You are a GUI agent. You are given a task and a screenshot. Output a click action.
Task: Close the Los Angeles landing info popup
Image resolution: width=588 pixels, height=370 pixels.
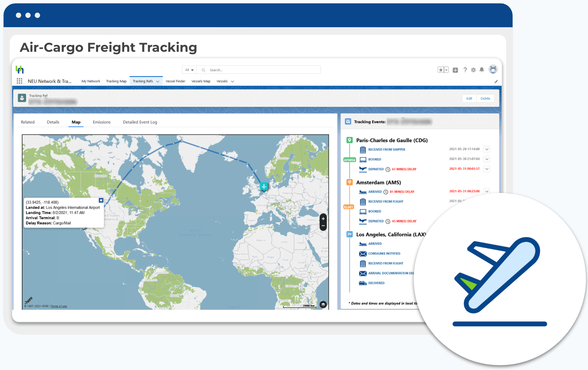(x=101, y=200)
